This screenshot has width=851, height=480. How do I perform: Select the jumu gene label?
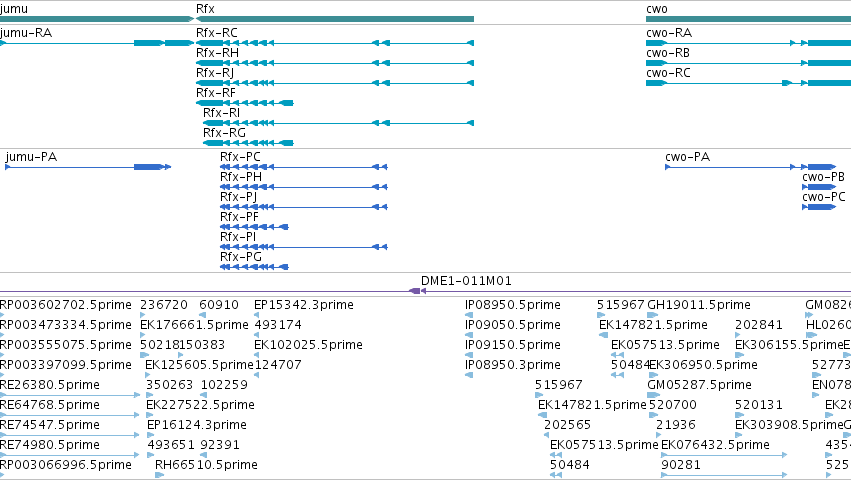tap(14, 9)
